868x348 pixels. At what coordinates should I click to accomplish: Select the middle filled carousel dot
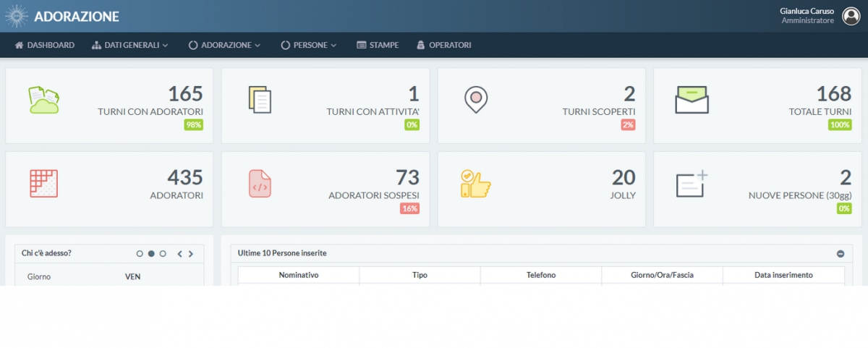[x=151, y=254]
